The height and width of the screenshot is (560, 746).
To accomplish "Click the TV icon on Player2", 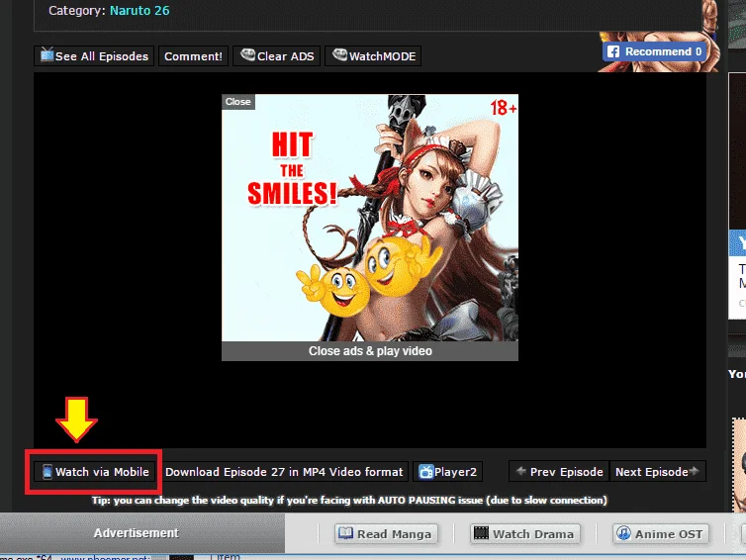I will pos(425,472).
